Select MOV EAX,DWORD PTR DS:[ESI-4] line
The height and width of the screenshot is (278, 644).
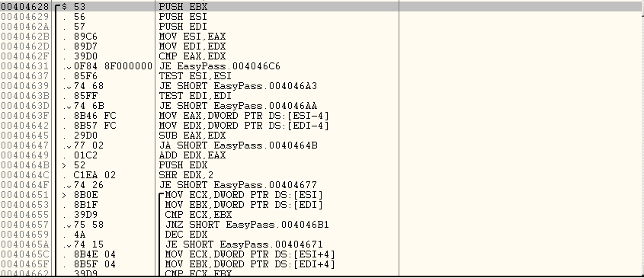[244, 116]
